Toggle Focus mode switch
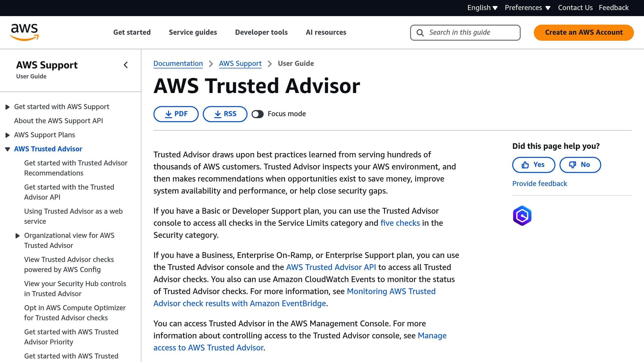This screenshot has height=362, width=644. [x=258, y=114]
